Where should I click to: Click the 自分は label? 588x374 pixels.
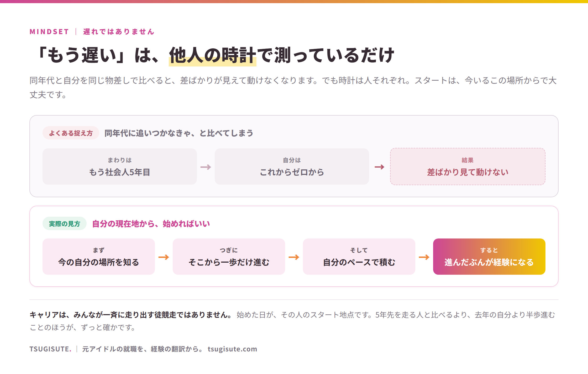[x=292, y=160]
